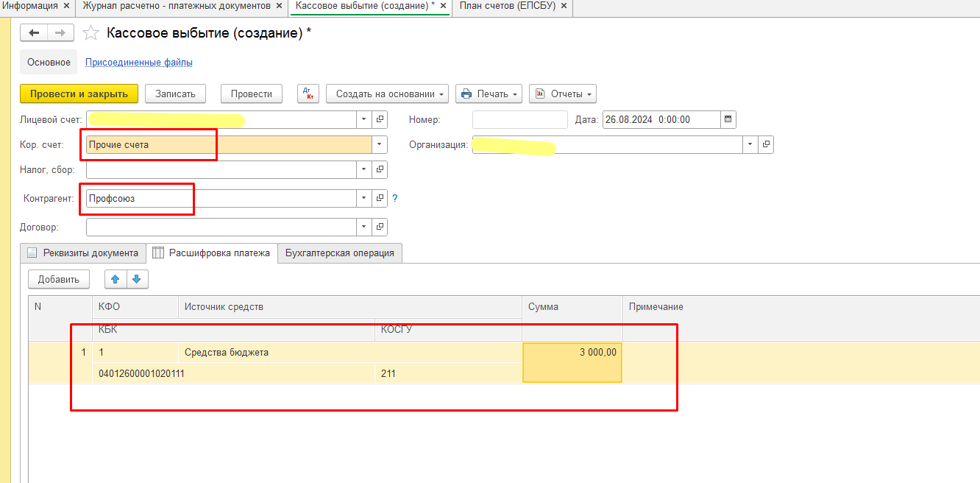980x483 pixels.
Task: Focus the Номер input field
Action: (x=520, y=119)
